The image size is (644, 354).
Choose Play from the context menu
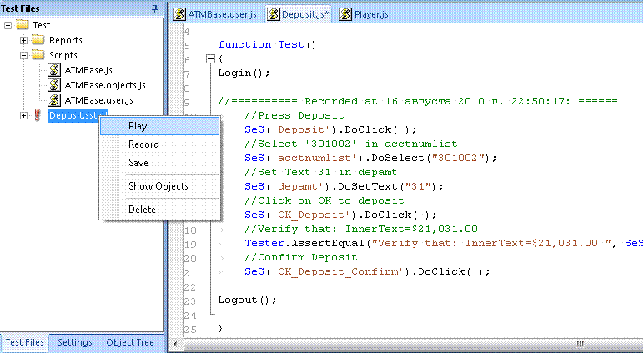click(138, 126)
